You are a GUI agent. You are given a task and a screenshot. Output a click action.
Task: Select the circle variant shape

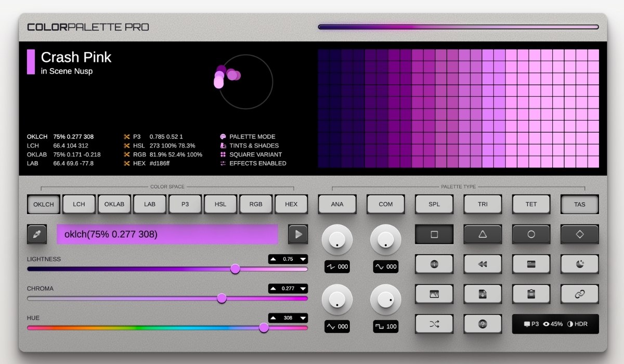pyautogui.click(x=531, y=235)
